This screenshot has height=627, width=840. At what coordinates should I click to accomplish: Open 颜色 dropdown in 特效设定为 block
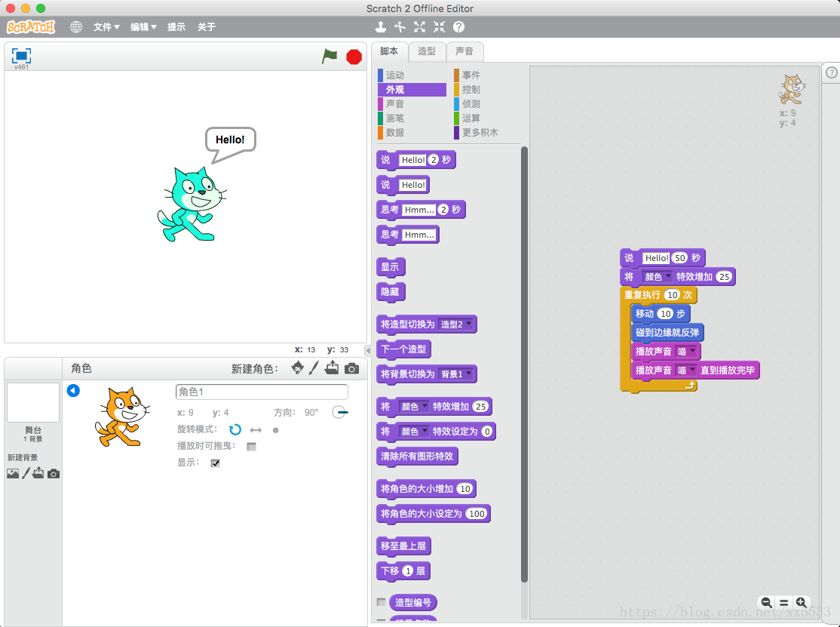click(414, 432)
